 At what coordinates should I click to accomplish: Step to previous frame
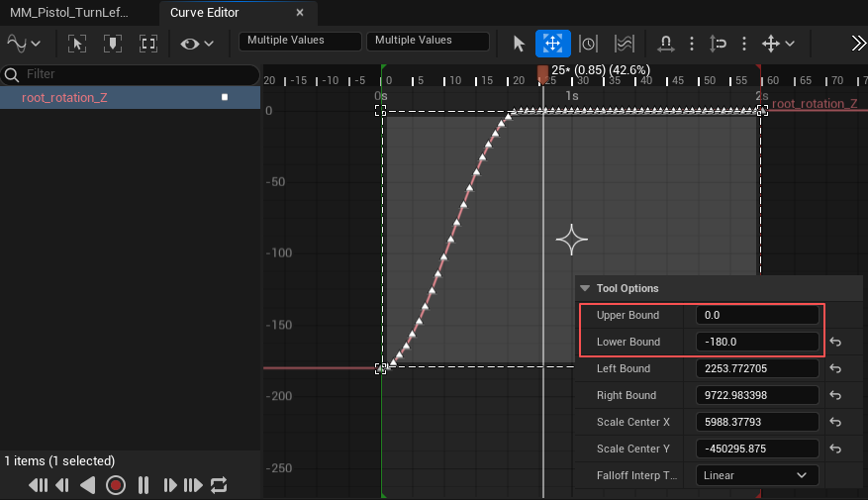pyautogui.click(x=62, y=485)
